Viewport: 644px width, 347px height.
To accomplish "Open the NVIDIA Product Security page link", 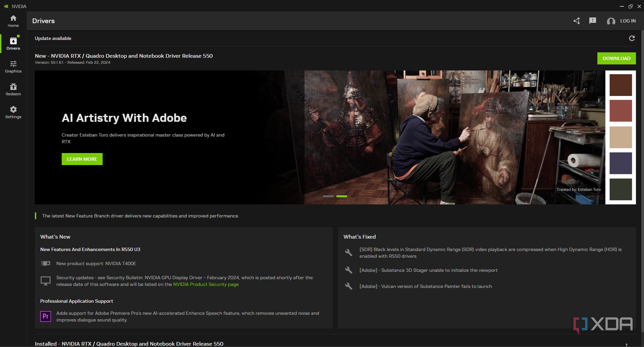I will 206,284.
